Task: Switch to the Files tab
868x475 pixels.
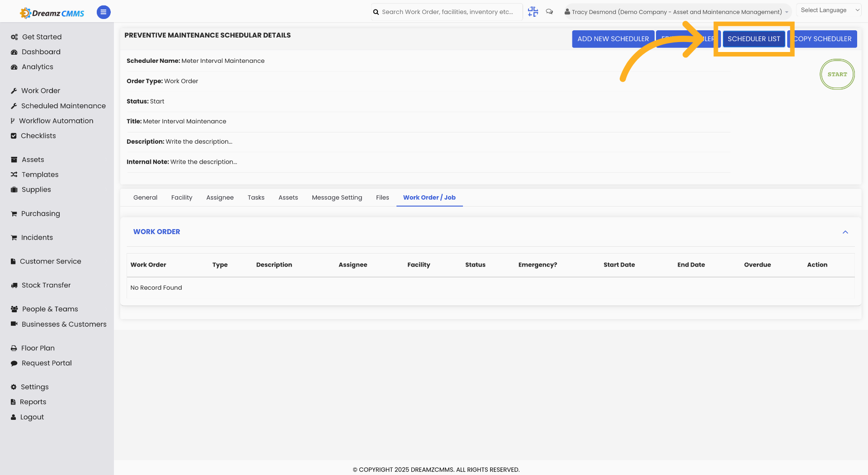Action: tap(382, 198)
